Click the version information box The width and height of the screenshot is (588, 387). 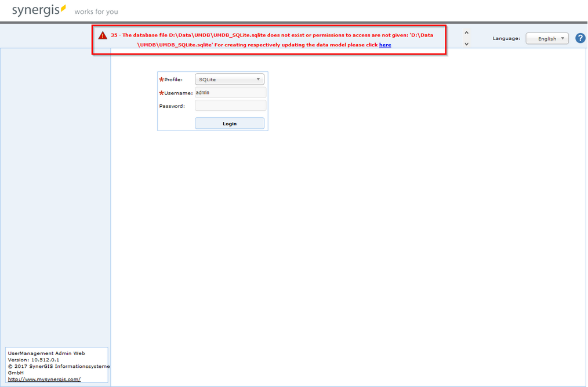[x=56, y=364]
